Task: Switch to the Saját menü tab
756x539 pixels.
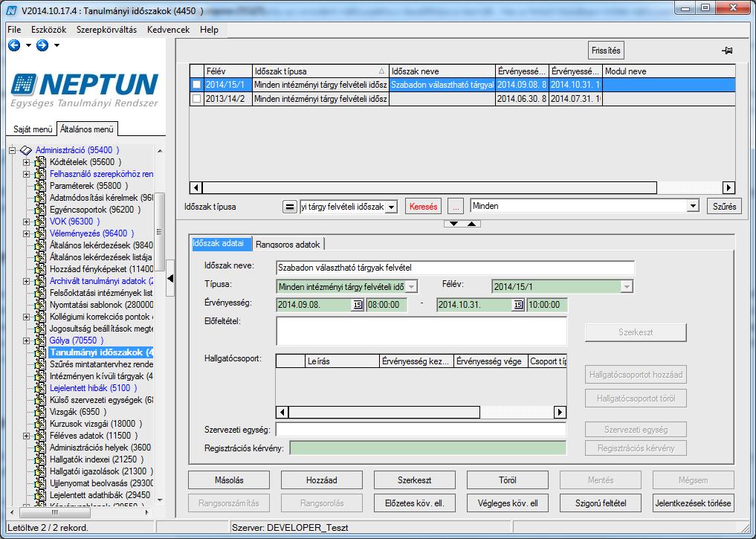Action: 33,129
